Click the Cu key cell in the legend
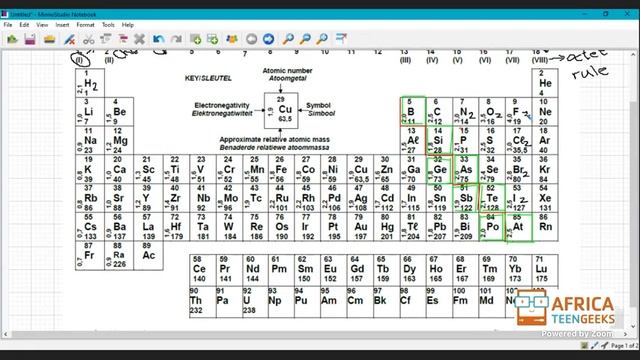 point(281,111)
